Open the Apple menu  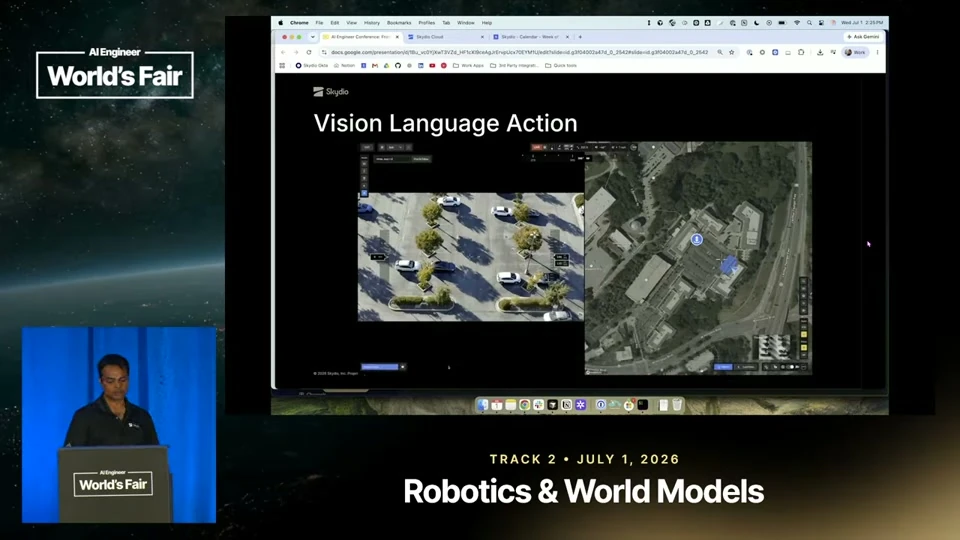(281, 23)
